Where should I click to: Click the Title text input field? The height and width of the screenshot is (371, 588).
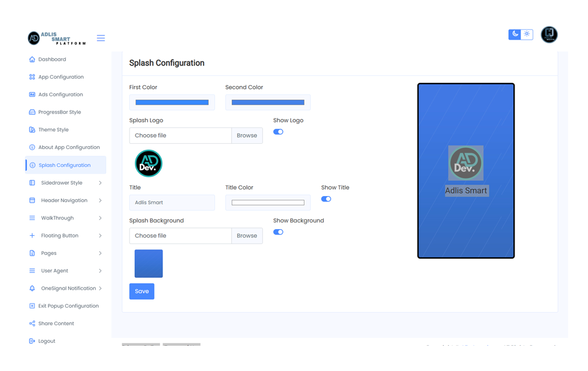172,203
